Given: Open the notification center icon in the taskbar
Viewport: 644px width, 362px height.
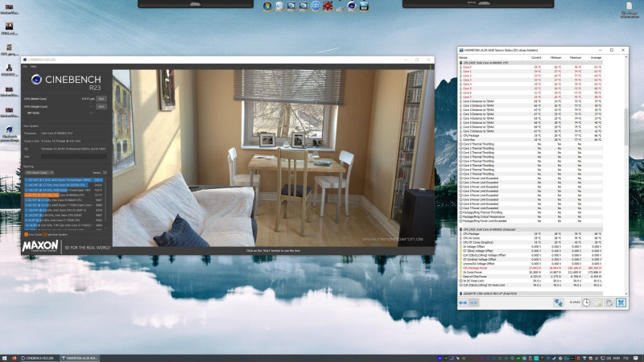Looking at the screenshot, I should (636, 358).
